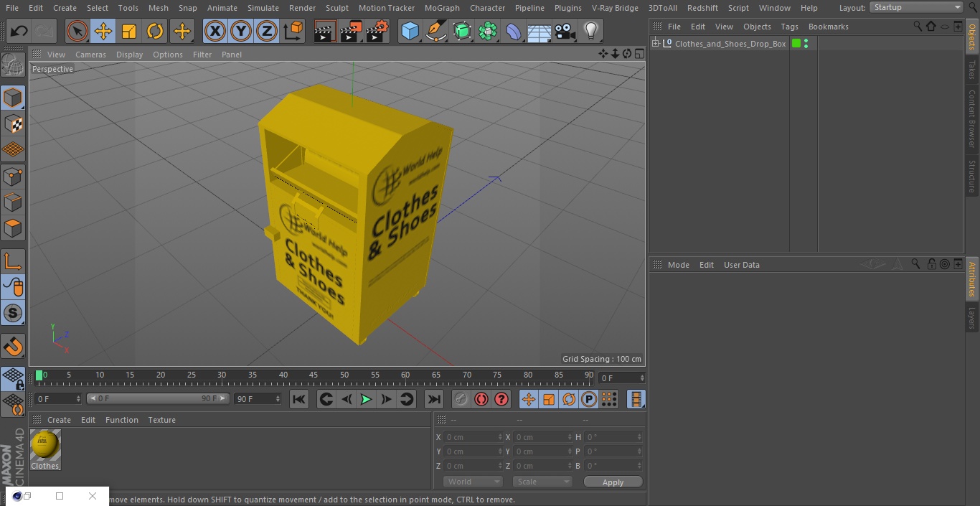Viewport: 980px width, 506px height.
Task: Switch to Takes side tab
Action: 972,70
